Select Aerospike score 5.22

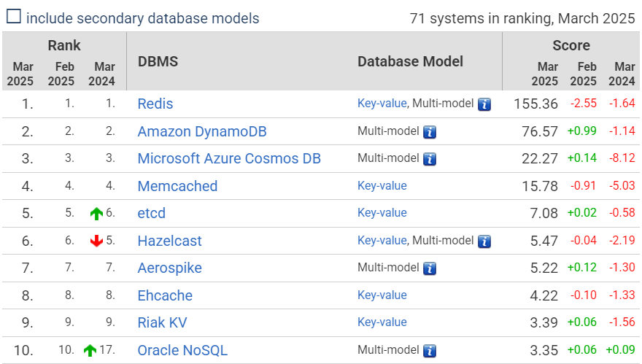[544, 268]
